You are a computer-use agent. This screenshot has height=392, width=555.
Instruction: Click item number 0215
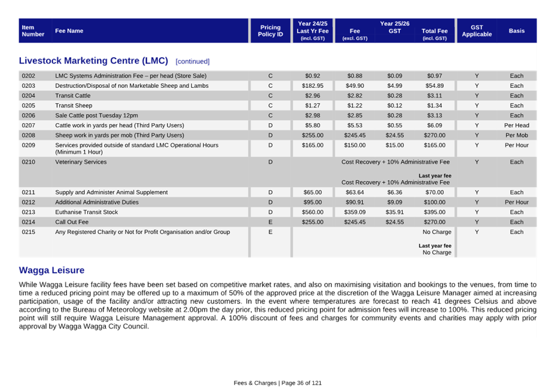[28, 232]
